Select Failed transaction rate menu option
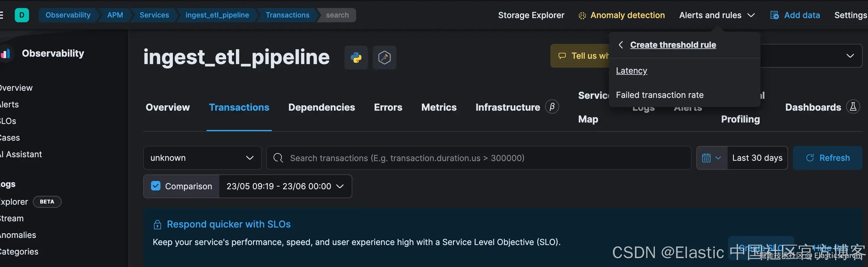The width and height of the screenshot is (868, 267). pos(659,95)
